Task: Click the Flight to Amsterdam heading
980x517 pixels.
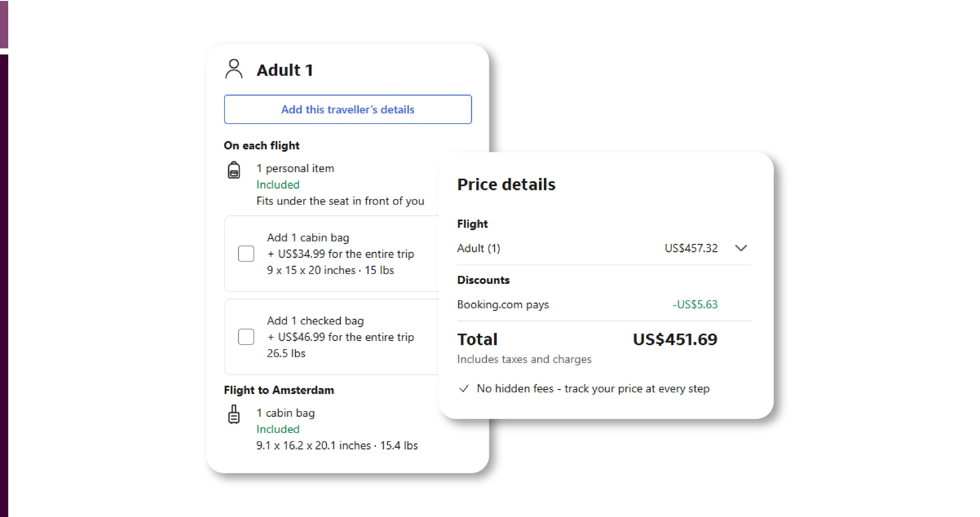Action: [279, 390]
